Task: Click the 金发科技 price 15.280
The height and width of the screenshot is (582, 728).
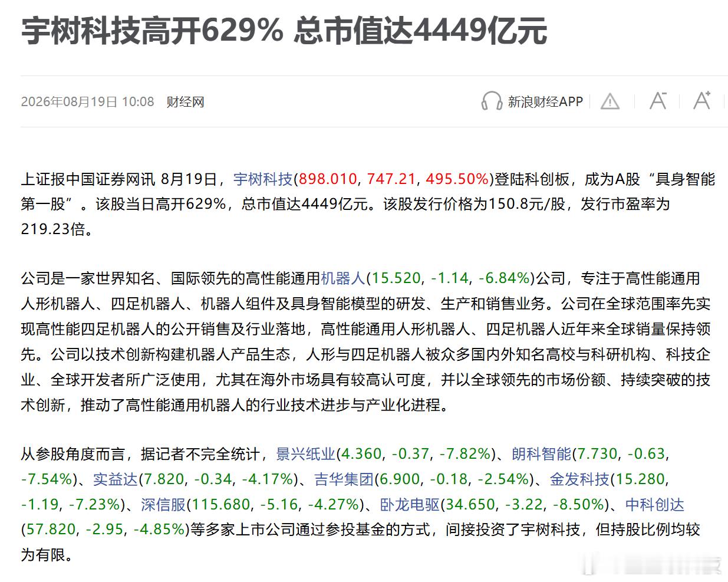Action: 640,479
